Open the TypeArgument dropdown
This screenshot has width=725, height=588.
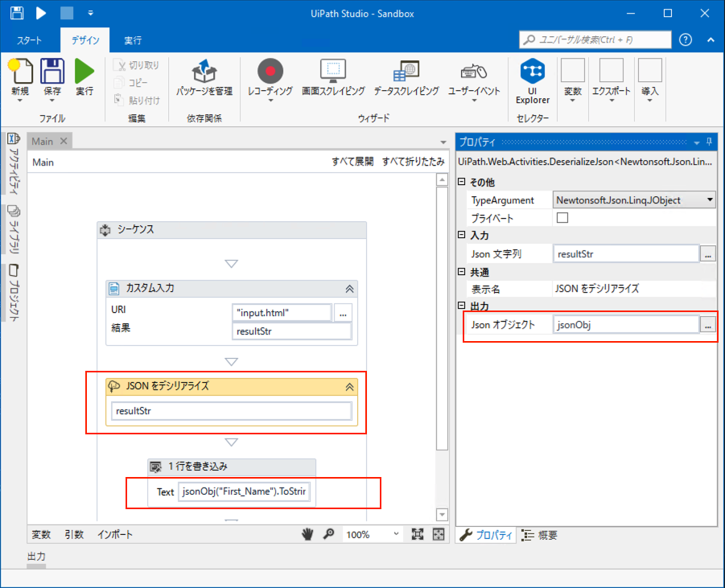(x=710, y=199)
